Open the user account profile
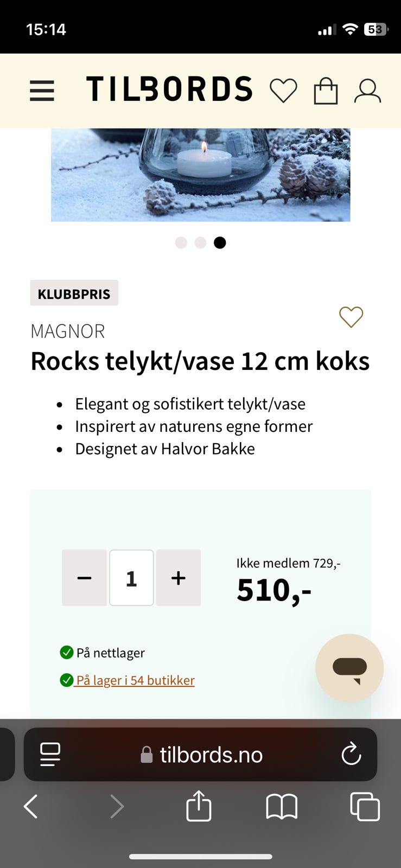This screenshot has height=868, width=401. pyautogui.click(x=367, y=91)
